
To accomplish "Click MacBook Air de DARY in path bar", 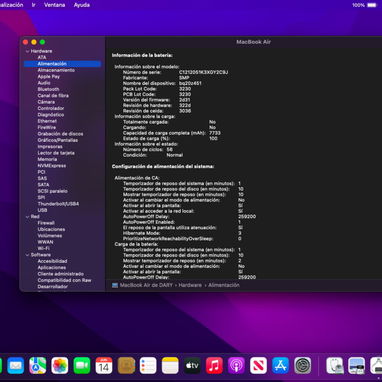I will 146,285.
